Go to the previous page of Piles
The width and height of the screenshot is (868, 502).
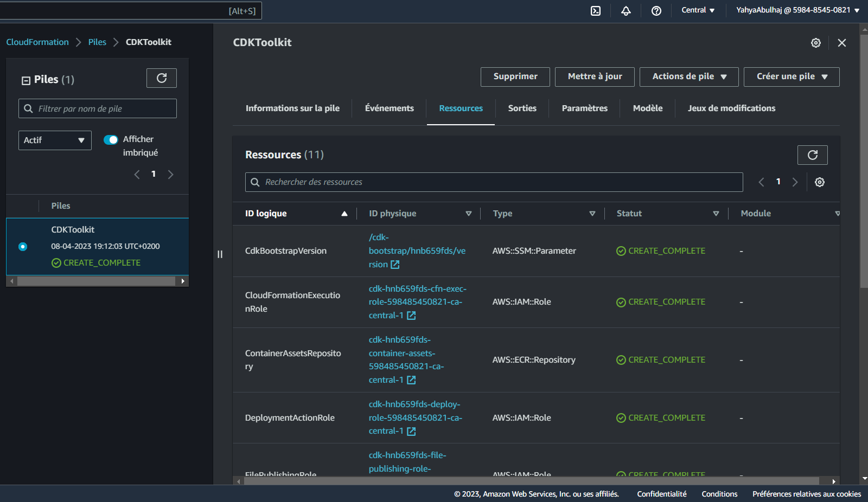click(137, 175)
